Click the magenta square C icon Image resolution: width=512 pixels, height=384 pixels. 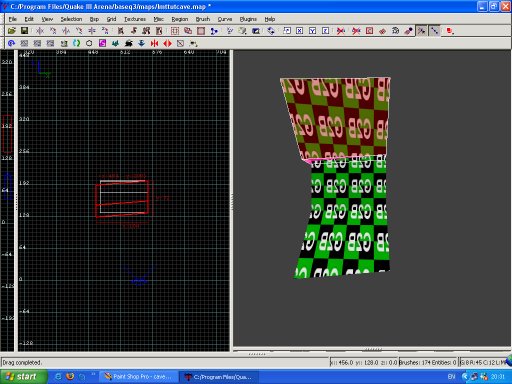tap(102, 43)
